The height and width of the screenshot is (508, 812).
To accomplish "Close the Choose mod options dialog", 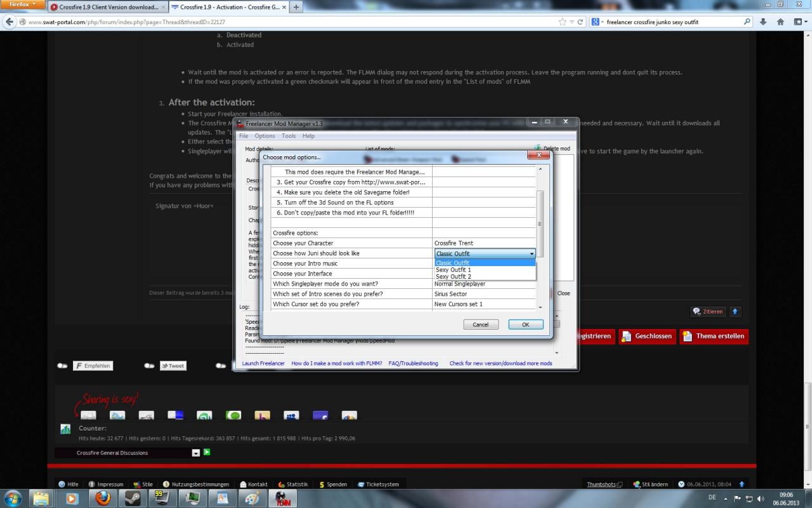I will click(x=539, y=155).
